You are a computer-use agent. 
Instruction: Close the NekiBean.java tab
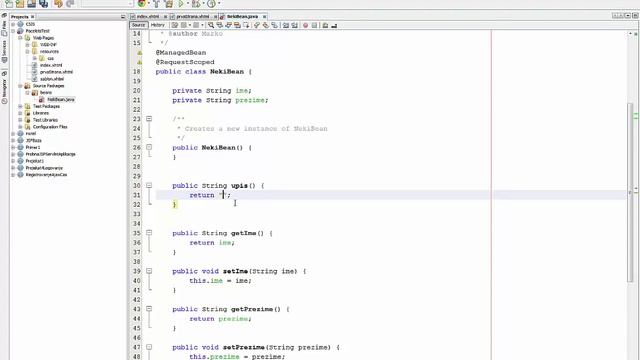(264, 17)
